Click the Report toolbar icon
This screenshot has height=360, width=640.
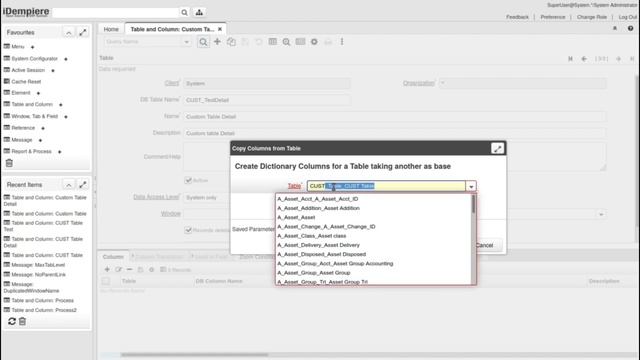(x=300, y=42)
